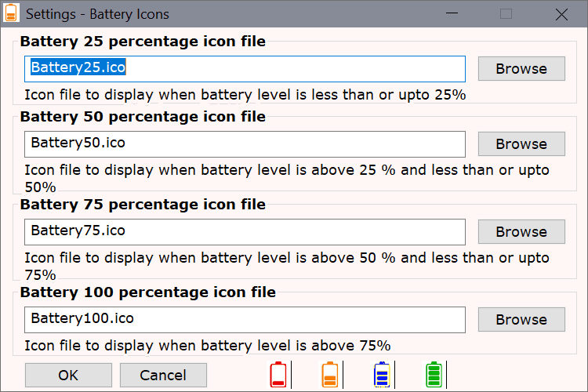
Task: Click the Battery25.ico text field
Action: click(245, 69)
